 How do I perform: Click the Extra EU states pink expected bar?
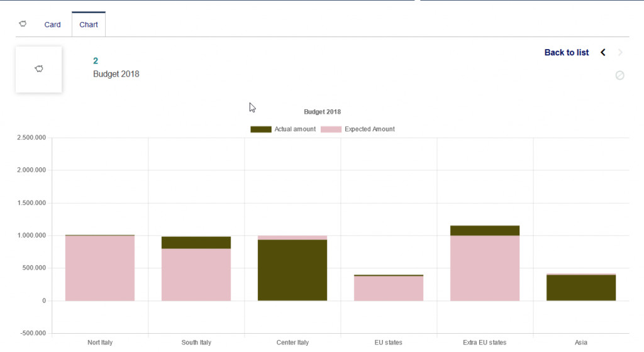485,268
